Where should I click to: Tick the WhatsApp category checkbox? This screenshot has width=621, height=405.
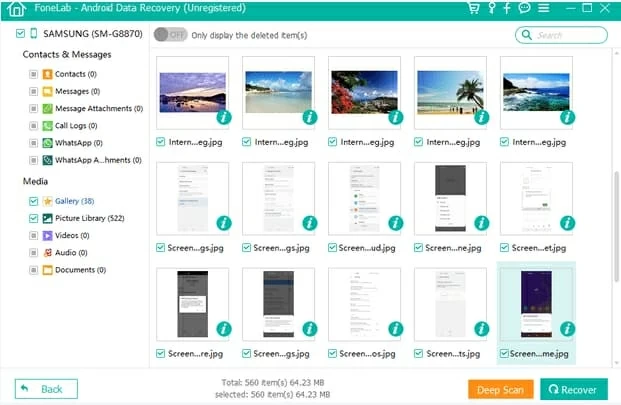(x=34, y=143)
